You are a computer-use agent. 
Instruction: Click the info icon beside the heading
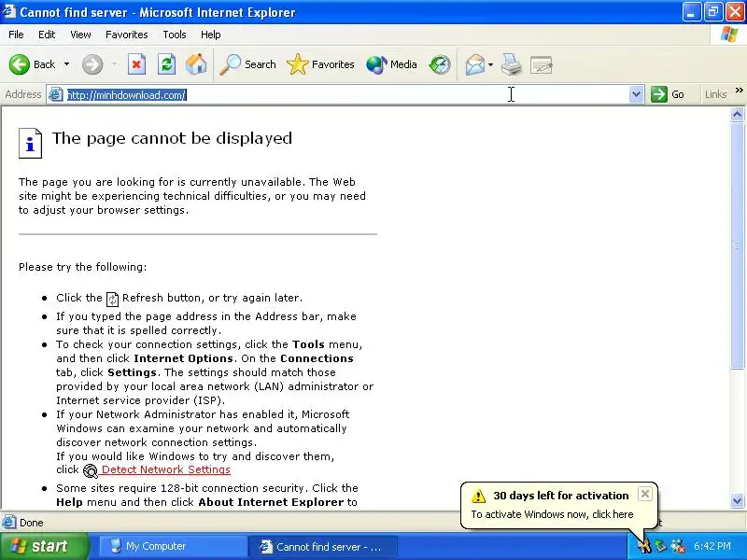[x=30, y=143]
